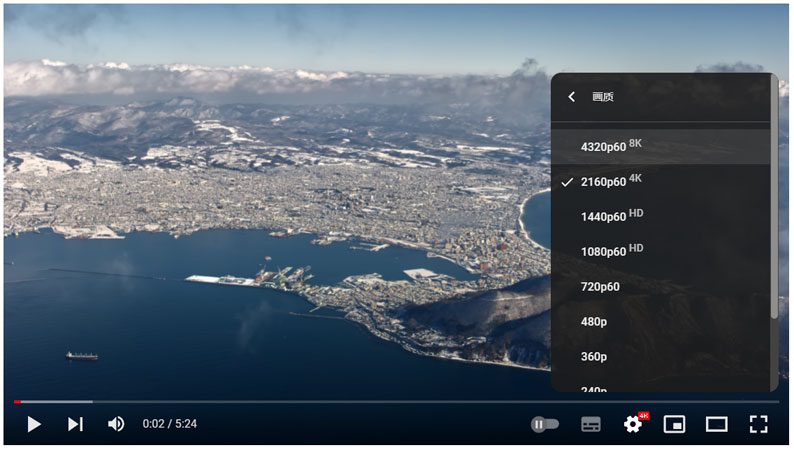Switch to theater mode
The height and width of the screenshot is (450, 794).
pyautogui.click(x=717, y=424)
